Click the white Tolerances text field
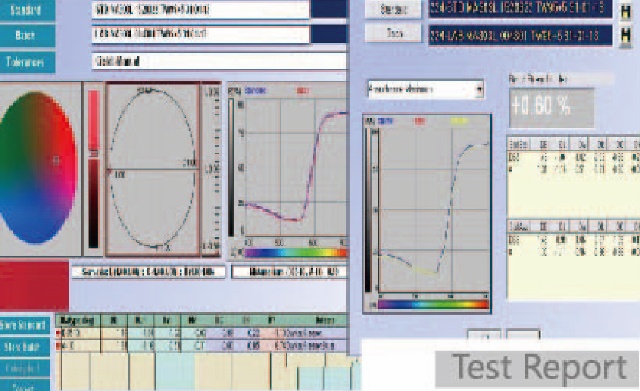640x391 pixels. [219, 62]
